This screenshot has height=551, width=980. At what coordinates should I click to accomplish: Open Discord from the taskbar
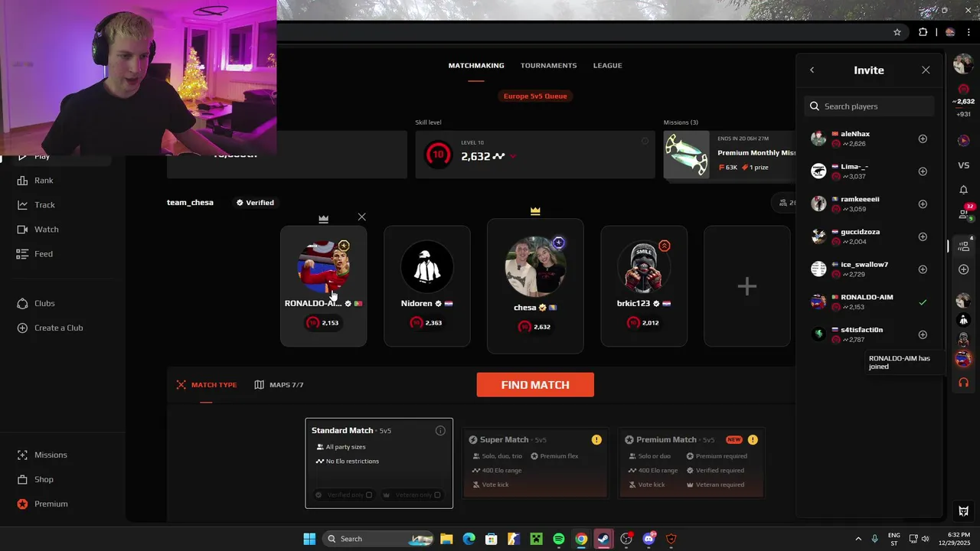tap(649, 539)
